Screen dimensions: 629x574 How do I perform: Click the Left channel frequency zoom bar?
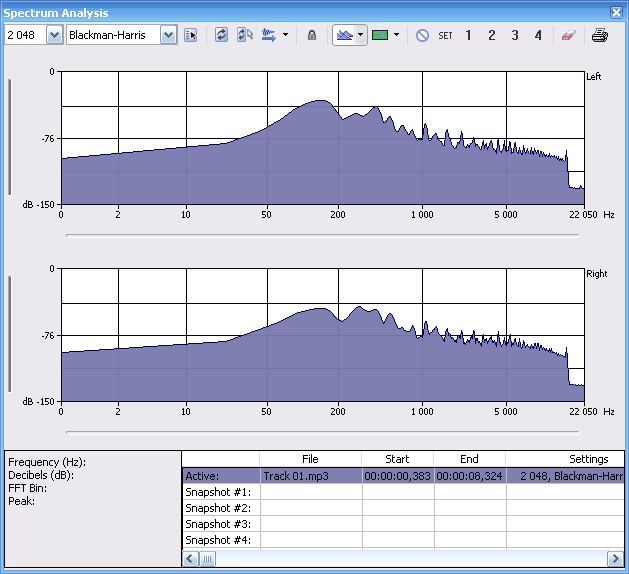[323, 235]
